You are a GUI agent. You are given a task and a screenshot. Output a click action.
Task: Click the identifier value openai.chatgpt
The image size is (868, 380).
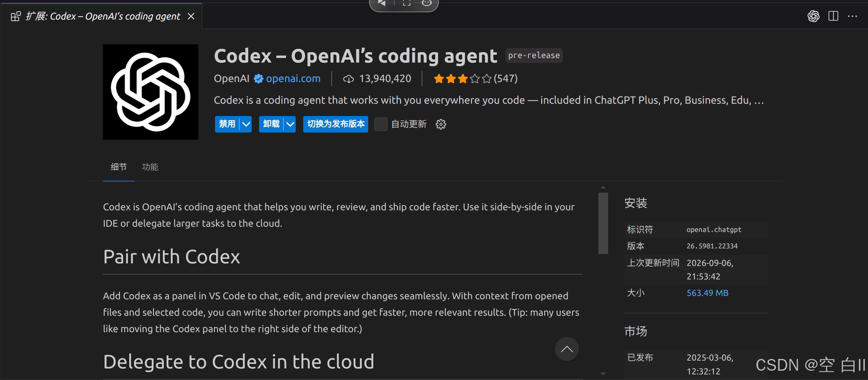click(x=714, y=230)
